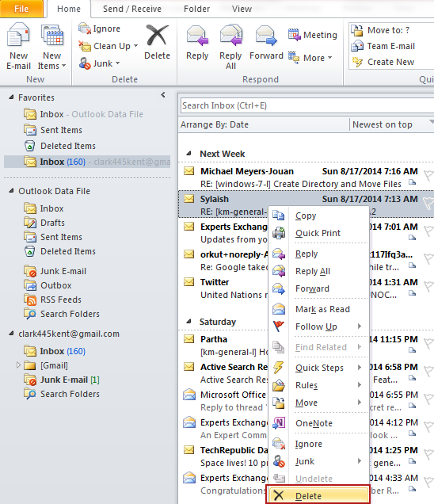Toggle the flag on the TechRepublic message
Image resolution: width=434 pixels, height=504 pixels.
[x=428, y=454]
